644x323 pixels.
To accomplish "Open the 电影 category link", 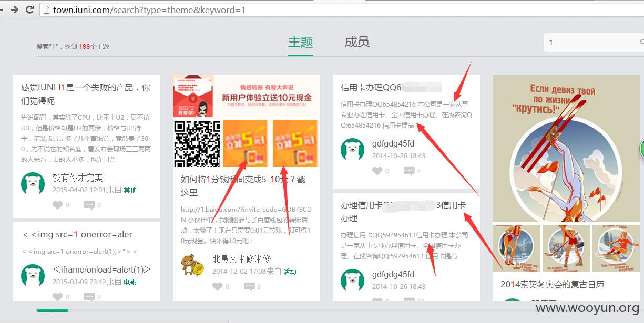I will pos(130,282).
